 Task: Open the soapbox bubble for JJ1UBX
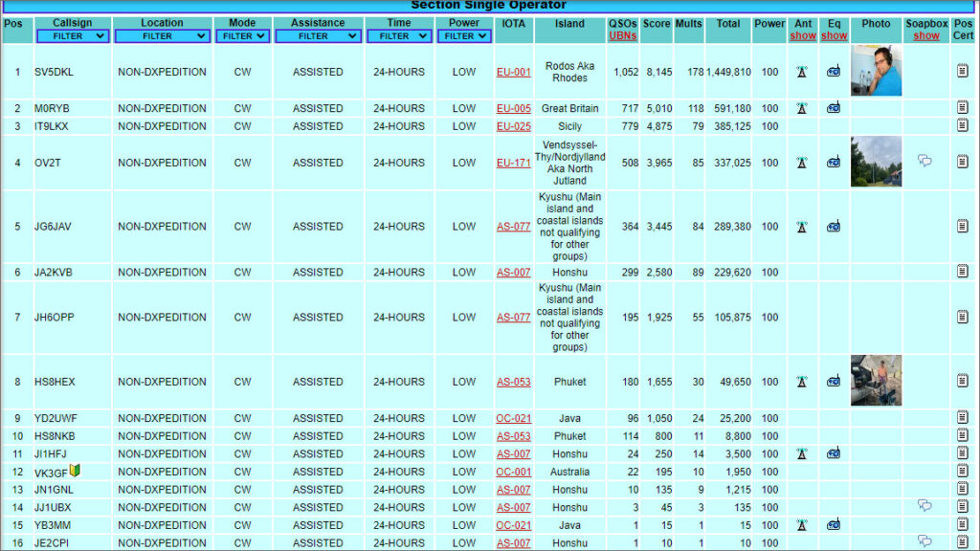click(925, 506)
